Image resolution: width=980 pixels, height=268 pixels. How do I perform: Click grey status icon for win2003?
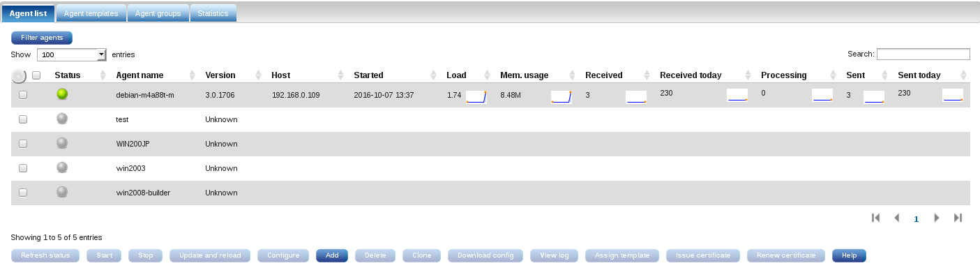(62, 167)
